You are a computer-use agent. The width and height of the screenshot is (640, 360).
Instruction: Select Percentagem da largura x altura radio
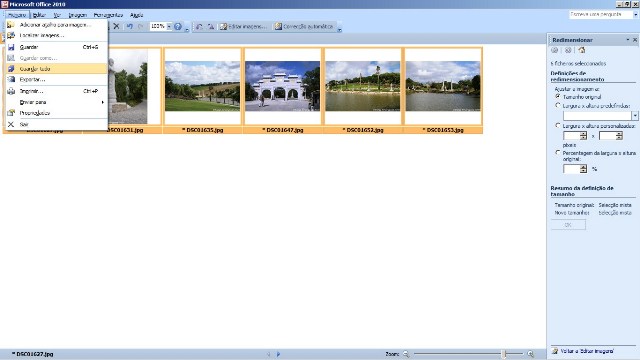pos(558,152)
